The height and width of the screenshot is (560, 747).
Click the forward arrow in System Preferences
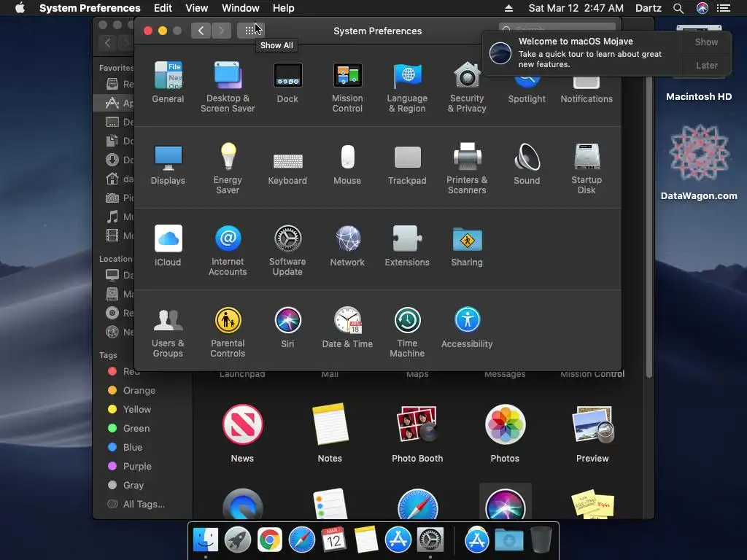click(x=222, y=31)
